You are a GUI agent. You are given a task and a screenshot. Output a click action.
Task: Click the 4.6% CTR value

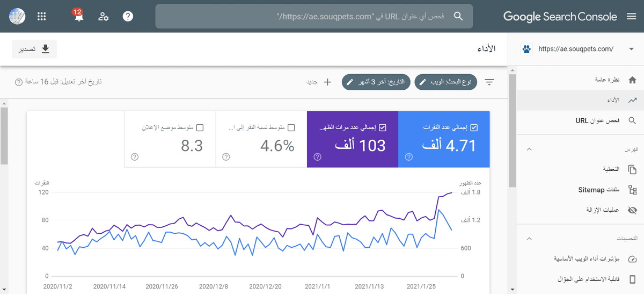(277, 145)
